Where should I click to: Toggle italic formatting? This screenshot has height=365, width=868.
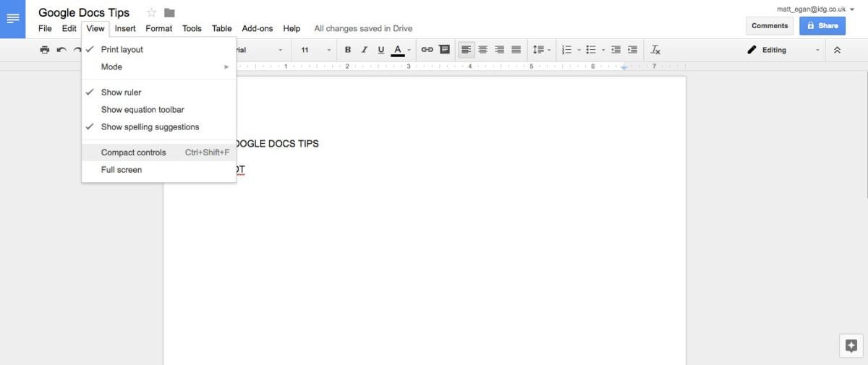365,50
